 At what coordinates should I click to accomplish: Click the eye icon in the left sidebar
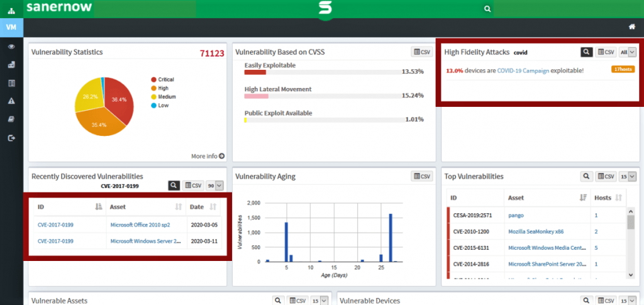11,47
